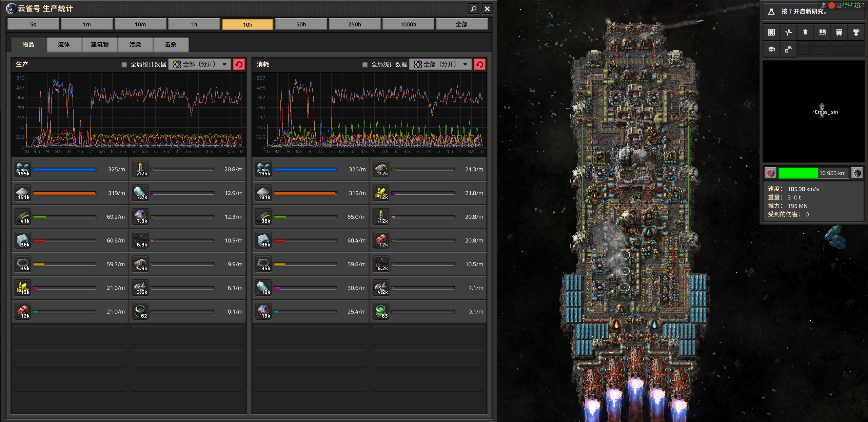Select the ice 36k icon under 生产
Viewport: 868px width, 422px height.
coord(23,240)
